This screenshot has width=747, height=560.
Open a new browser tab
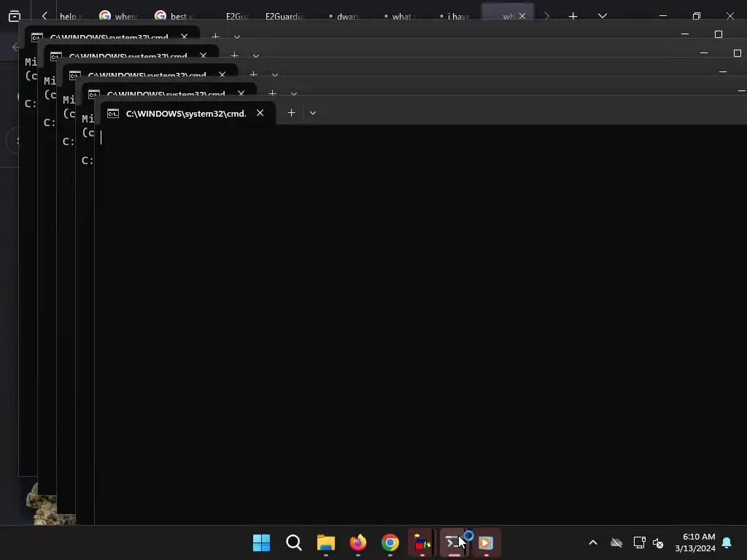coord(573,16)
